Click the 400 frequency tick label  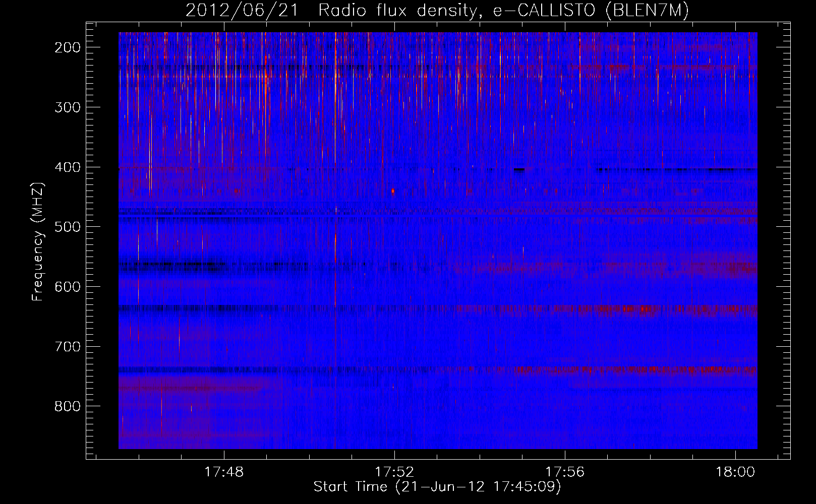pyautogui.click(x=68, y=167)
